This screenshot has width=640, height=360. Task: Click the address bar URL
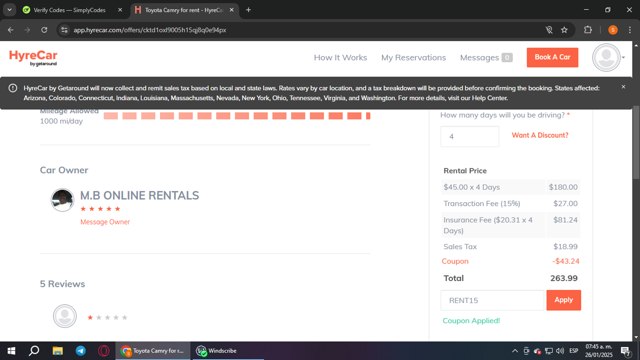click(150, 30)
